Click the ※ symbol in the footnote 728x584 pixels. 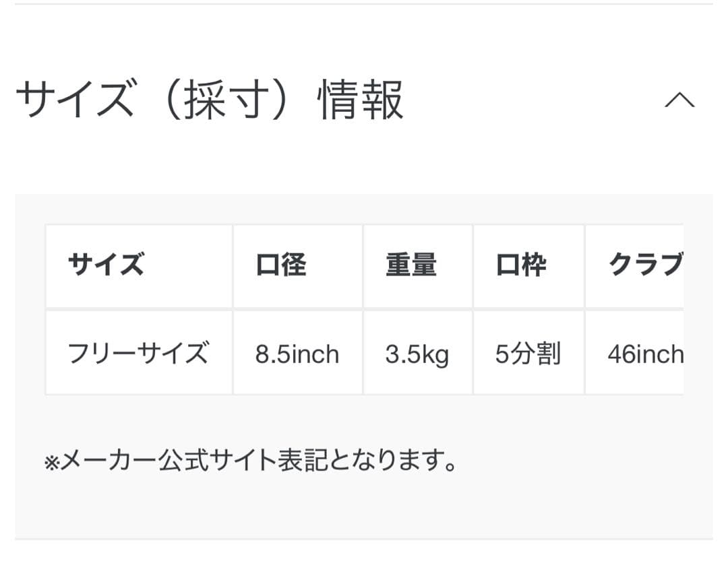click(x=51, y=461)
